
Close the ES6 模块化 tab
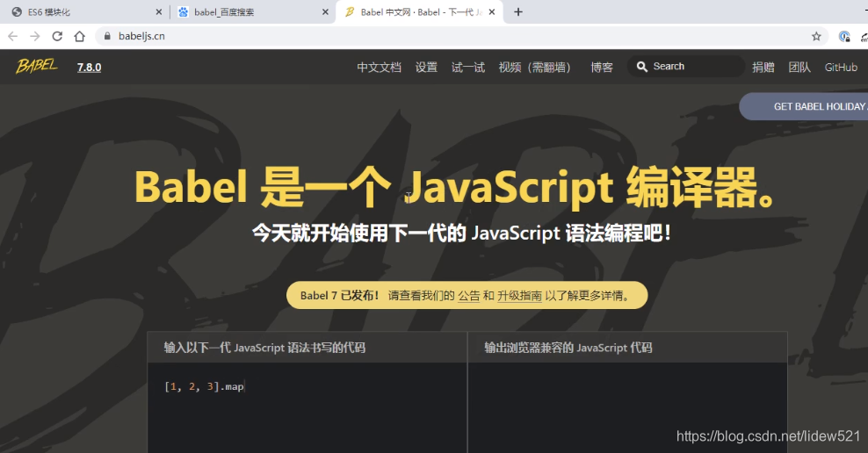pyautogui.click(x=159, y=11)
